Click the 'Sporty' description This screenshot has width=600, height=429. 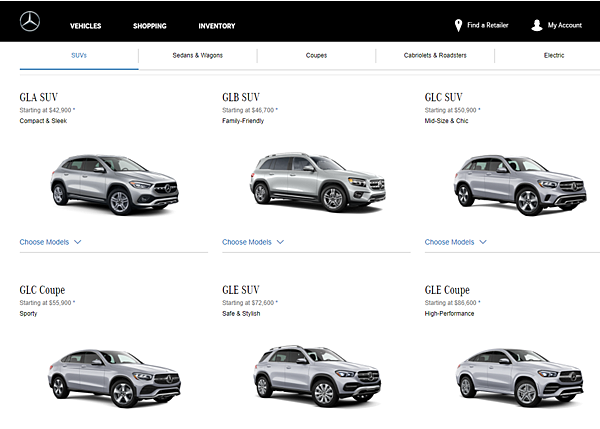28,314
